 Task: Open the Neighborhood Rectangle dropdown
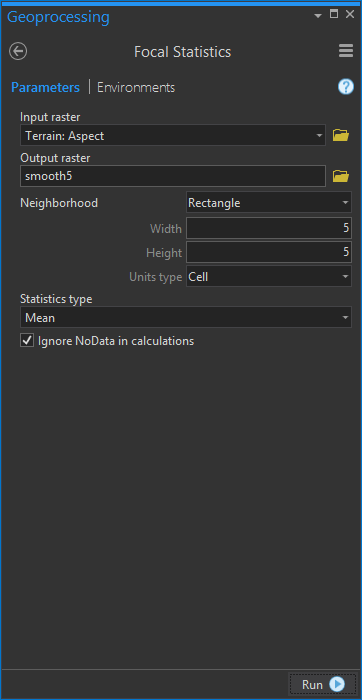click(x=269, y=203)
